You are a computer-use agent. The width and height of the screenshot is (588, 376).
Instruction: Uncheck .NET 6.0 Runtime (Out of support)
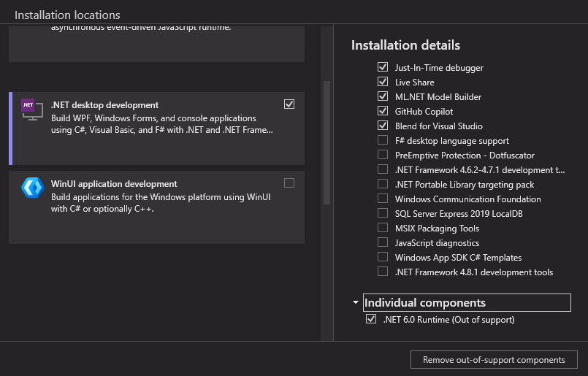[x=371, y=319]
